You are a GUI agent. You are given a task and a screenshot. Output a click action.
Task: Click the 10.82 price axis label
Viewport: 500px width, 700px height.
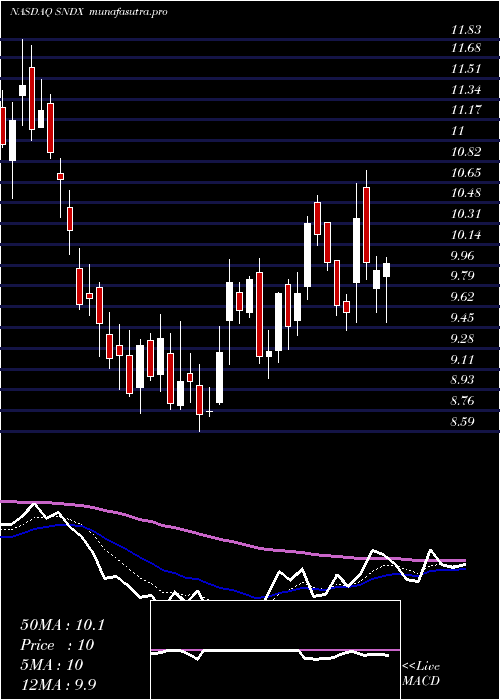(x=466, y=152)
